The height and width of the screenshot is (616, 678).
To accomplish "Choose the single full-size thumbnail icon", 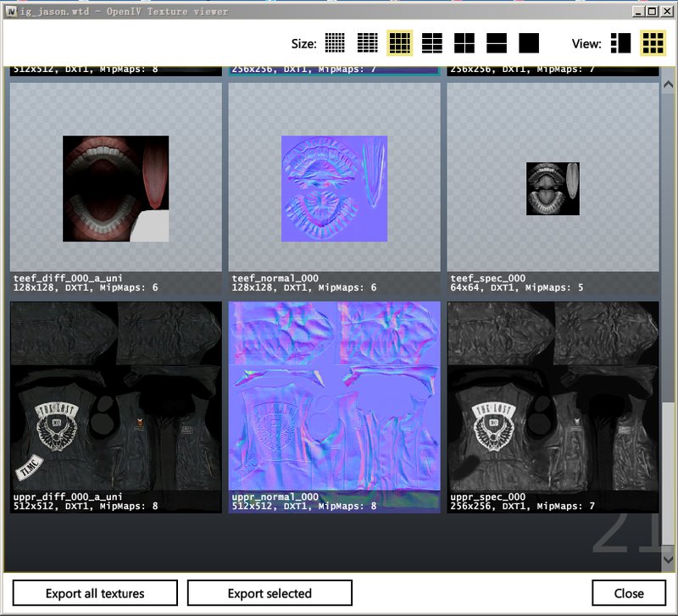I will pyautogui.click(x=529, y=43).
